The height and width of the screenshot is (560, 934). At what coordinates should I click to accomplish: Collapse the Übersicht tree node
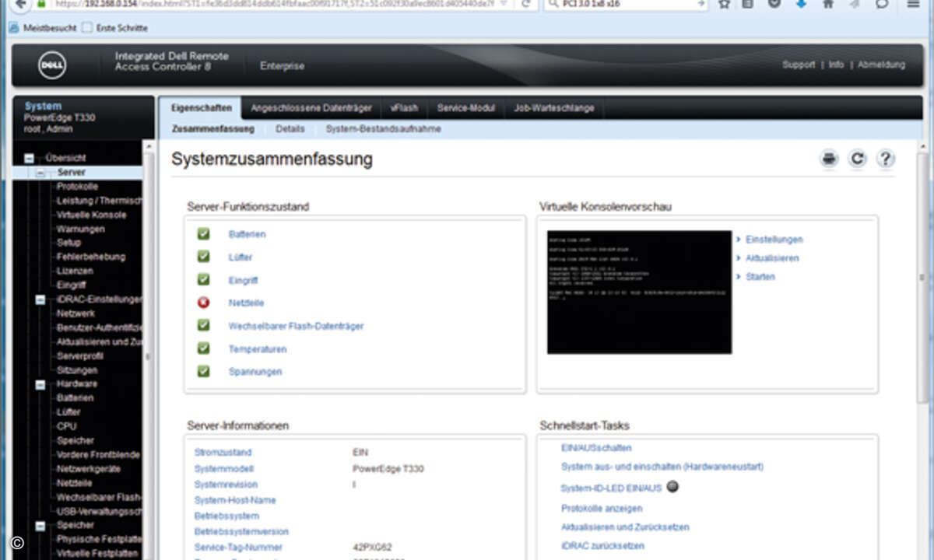[29, 158]
